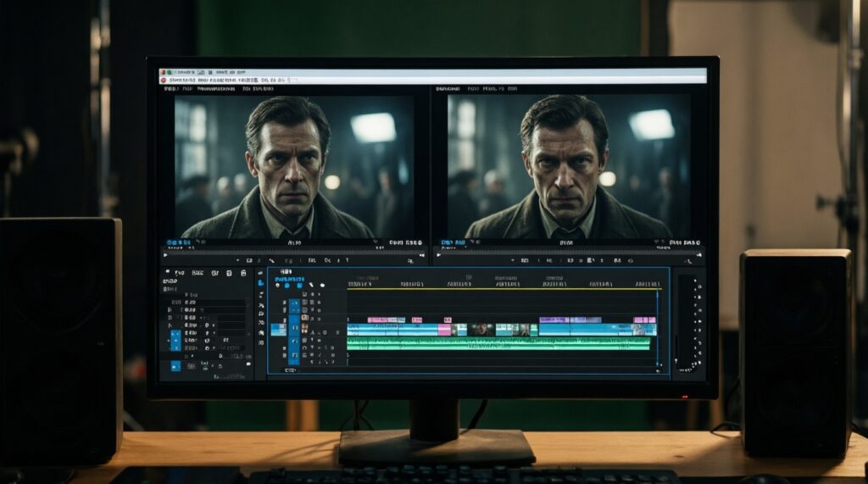Select the green audio waveform clip
868x484 pixels.
point(498,343)
